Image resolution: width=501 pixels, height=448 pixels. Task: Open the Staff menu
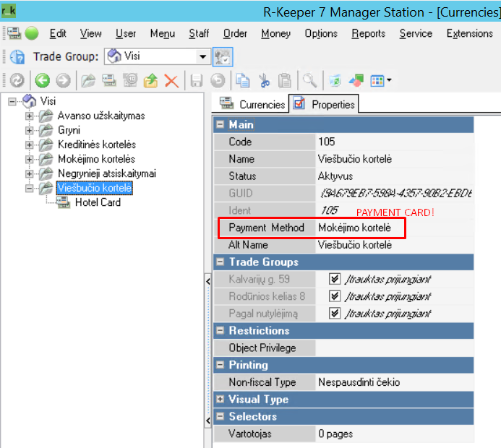point(199,33)
